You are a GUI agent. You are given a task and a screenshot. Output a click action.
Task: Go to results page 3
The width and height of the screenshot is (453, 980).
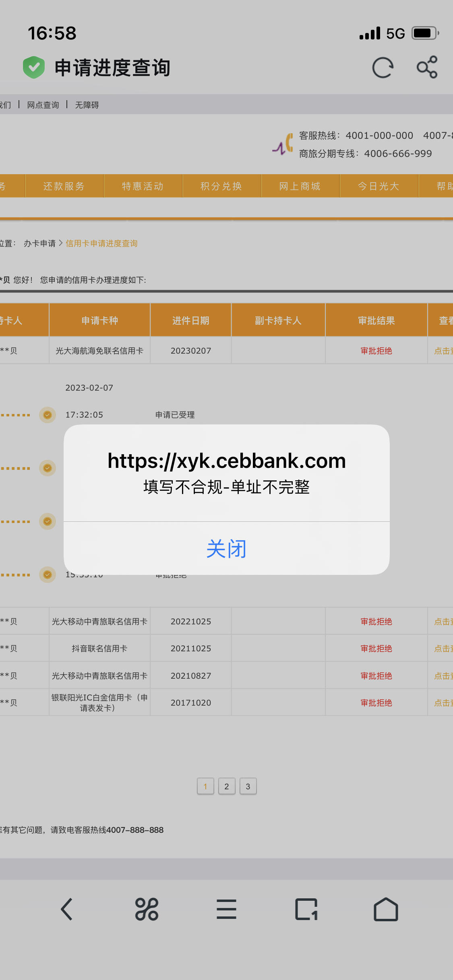pos(248,786)
